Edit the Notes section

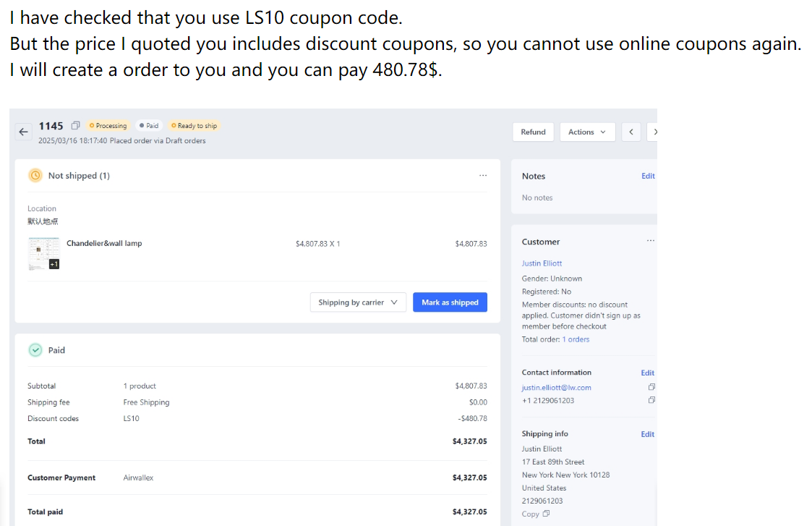tap(648, 176)
